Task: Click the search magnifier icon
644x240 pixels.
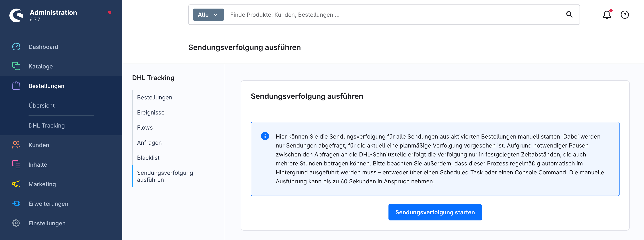Action: (x=569, y=14)
